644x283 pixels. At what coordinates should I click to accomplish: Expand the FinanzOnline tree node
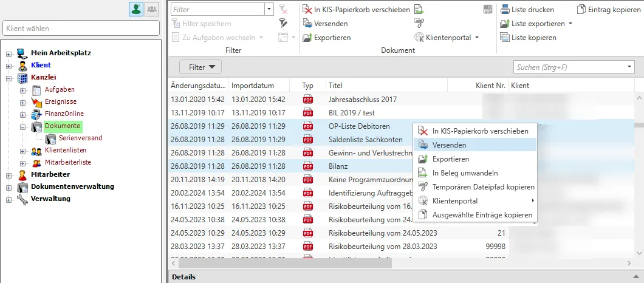point(22,114)
